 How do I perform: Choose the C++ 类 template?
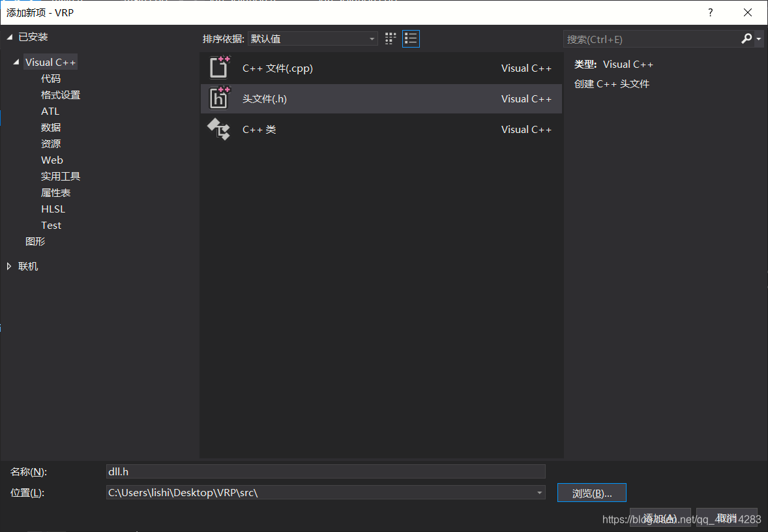click(381, 129)
